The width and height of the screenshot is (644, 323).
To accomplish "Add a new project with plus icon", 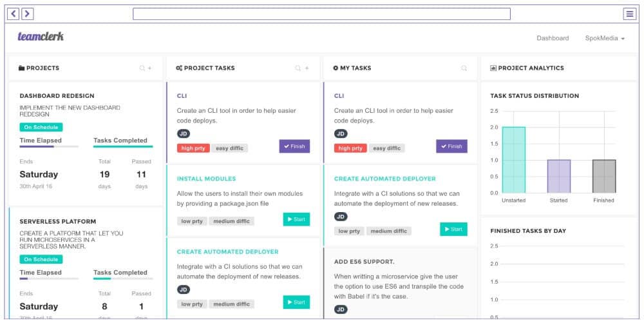I will pyautogui.click(x=150, y=68).
